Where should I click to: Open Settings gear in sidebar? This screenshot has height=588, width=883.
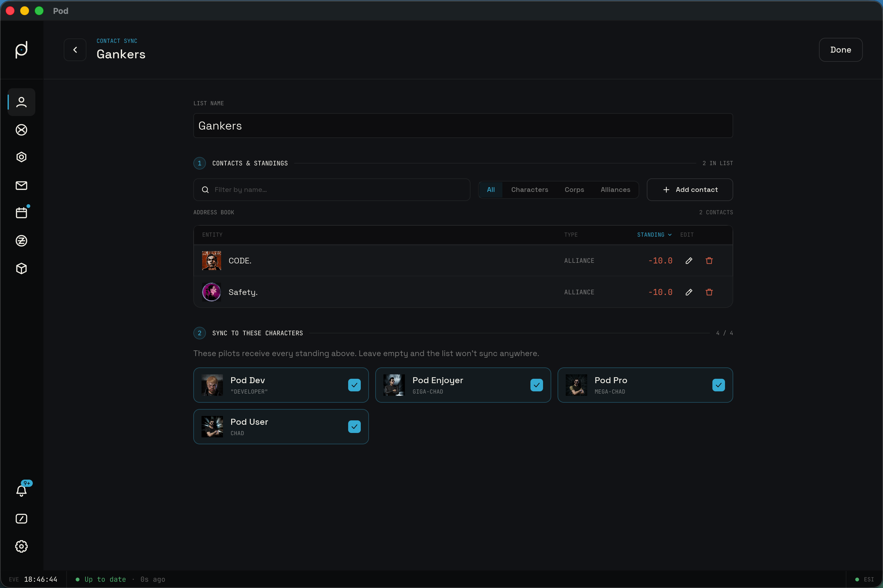[x=21, y=546]
